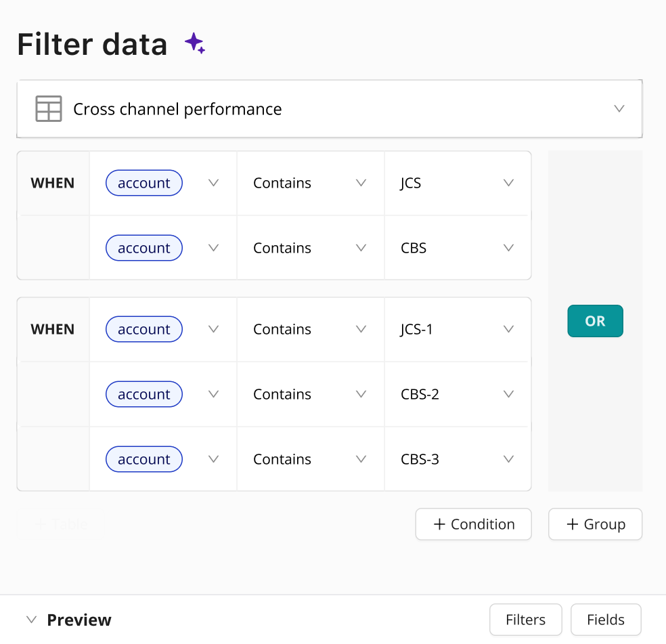Open the CBS-3 value dropdown

point(509,459)
